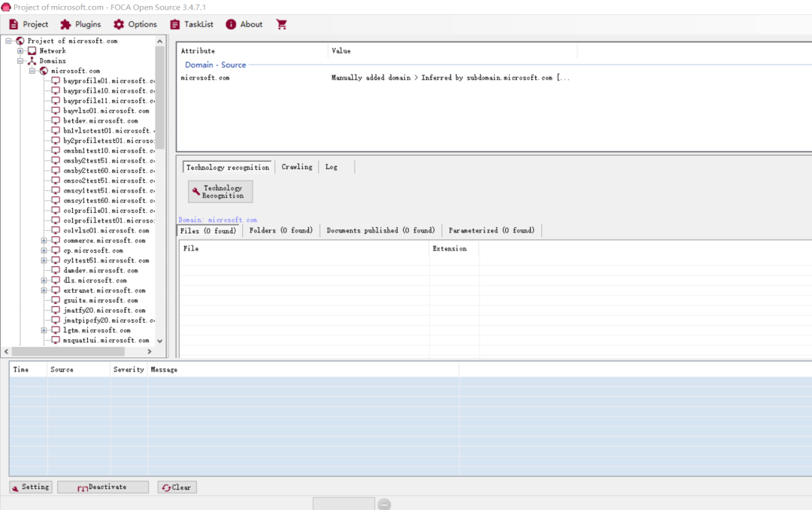Click computer icon of colvlsc01.microsoft.com
The image size is (812, 510).
[56, 231]
